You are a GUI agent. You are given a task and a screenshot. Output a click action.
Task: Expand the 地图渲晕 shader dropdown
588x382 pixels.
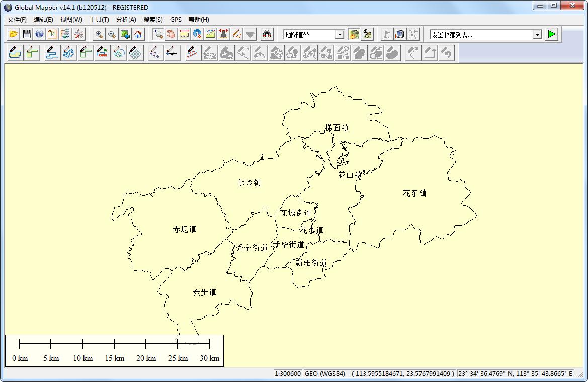[340, 35]
